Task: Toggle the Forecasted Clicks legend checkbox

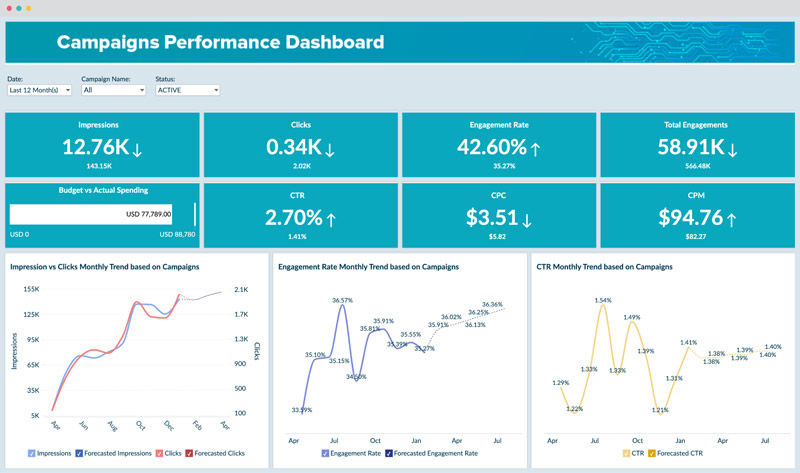Action: pos(189,453)
